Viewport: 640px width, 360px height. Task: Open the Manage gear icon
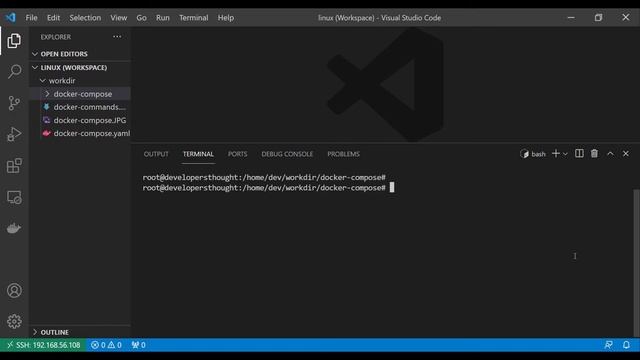(14, 322)
